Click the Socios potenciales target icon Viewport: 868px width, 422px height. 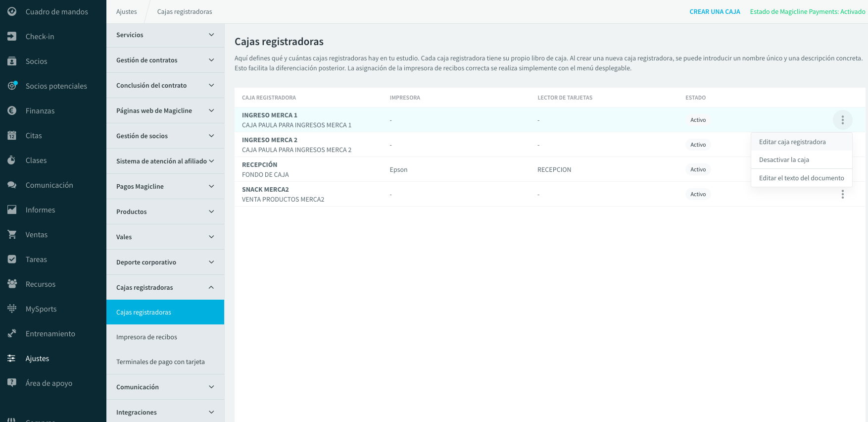(x=12, y=86)
